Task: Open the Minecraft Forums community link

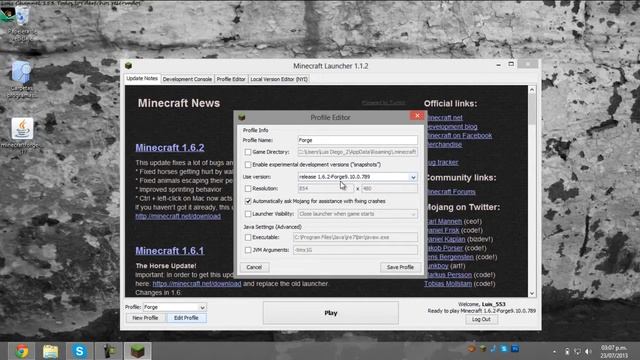Action: [451, 191]
